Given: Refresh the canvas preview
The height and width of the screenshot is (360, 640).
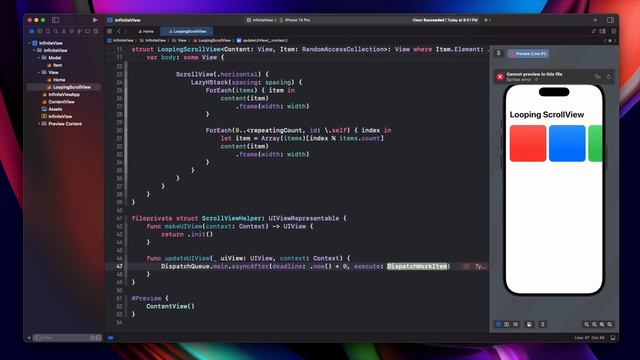Looking at the screenshot, I should pos(609,76).
